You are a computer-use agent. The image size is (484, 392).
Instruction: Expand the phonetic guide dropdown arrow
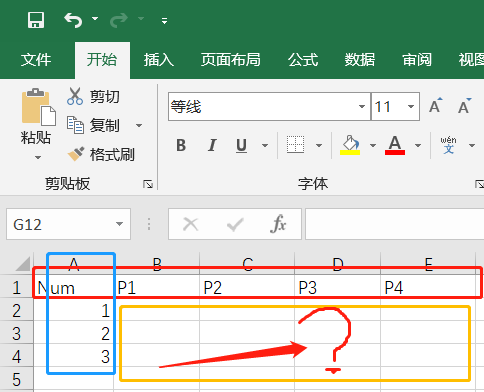coord(472,145)
